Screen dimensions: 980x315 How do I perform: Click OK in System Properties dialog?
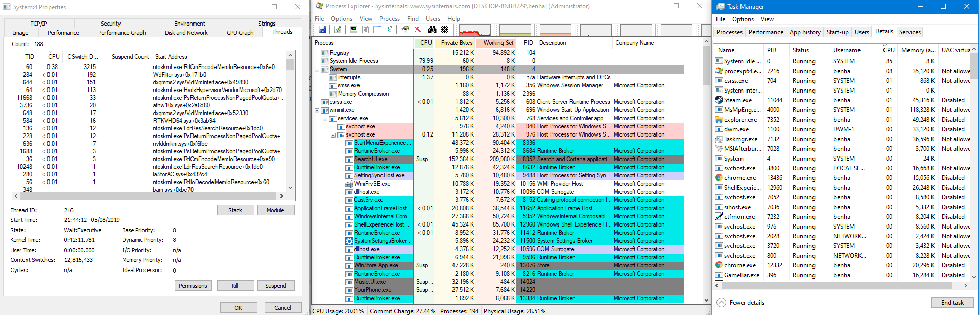pyautogui.click(x=238, y=308)
